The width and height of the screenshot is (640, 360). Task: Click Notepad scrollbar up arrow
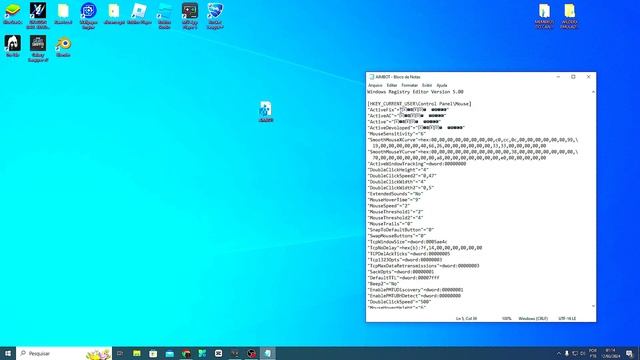coord(593,92)
